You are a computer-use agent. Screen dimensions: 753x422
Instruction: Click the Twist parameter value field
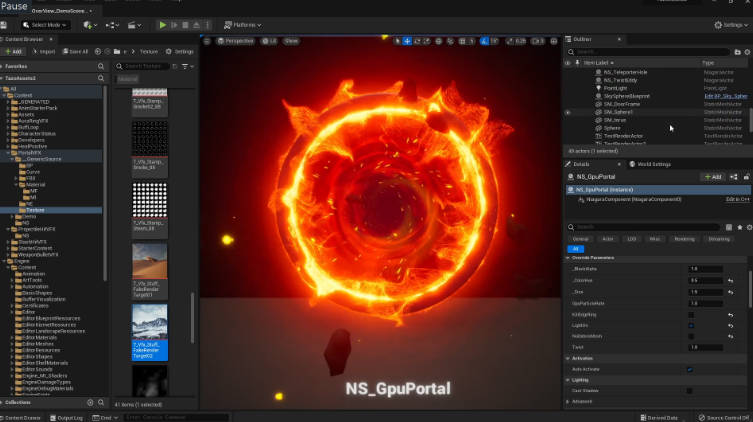click(704, 347)
